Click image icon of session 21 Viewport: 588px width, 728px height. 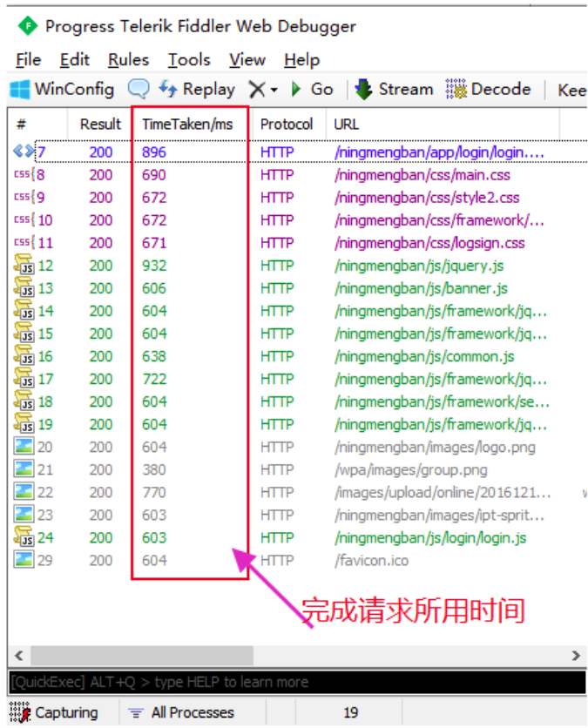click(x=24, y=468)
